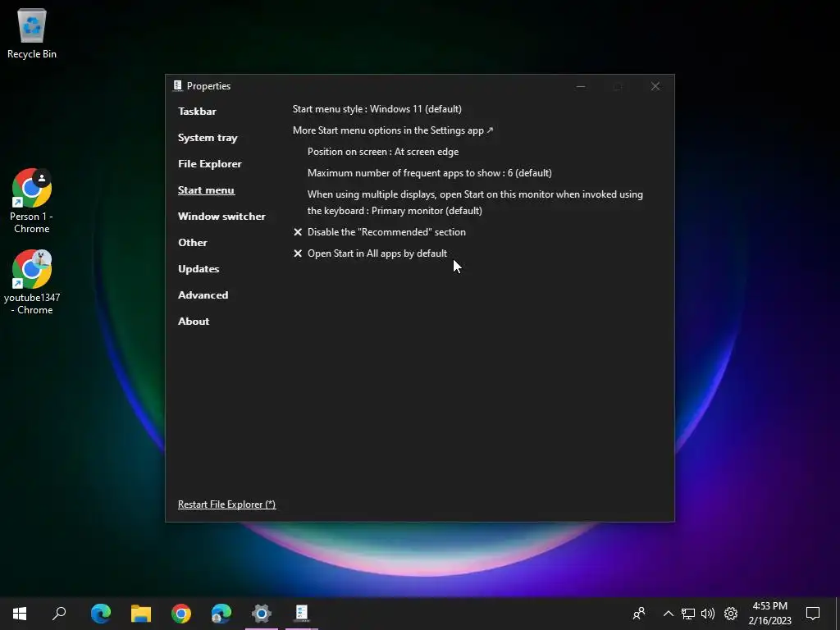Open the Windows Start button
840x630 pixels.
point(20,614)
